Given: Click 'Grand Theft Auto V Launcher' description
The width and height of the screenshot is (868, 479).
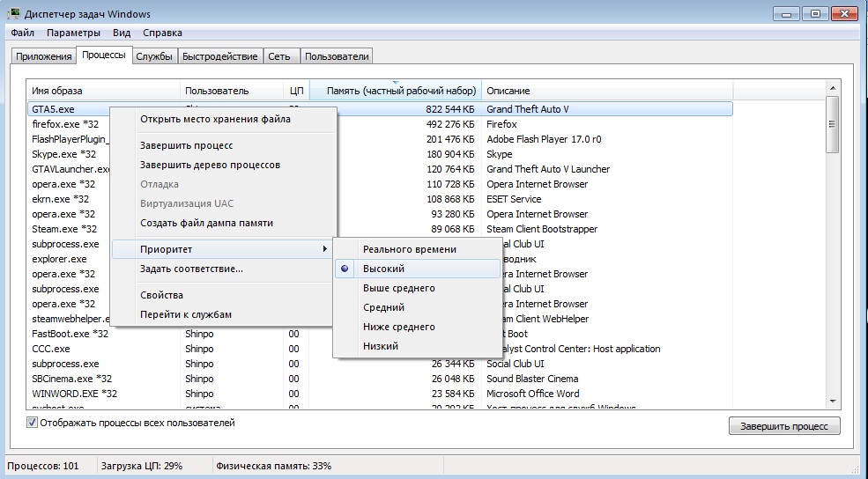Looking at the screenshot, I should pos(548,169).
